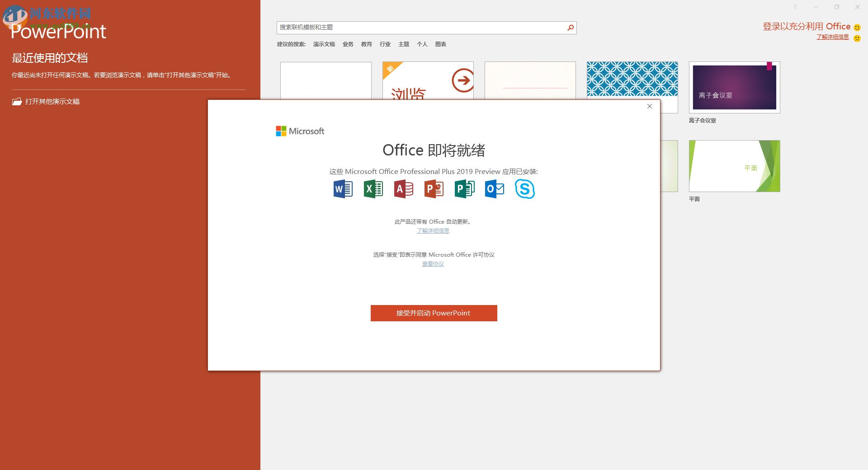Click the 平面 template label
Image resolution: width=868 pixels, height=470 pixels.
694,199
